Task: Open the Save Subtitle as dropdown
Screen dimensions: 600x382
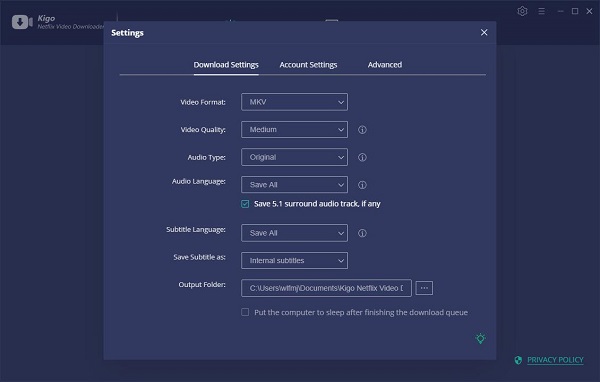Action: 294,261
